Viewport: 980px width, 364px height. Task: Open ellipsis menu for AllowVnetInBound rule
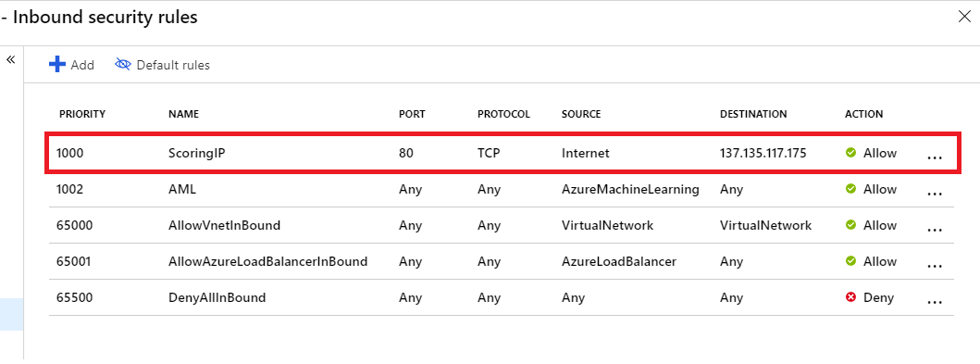(x=934, y=230)
